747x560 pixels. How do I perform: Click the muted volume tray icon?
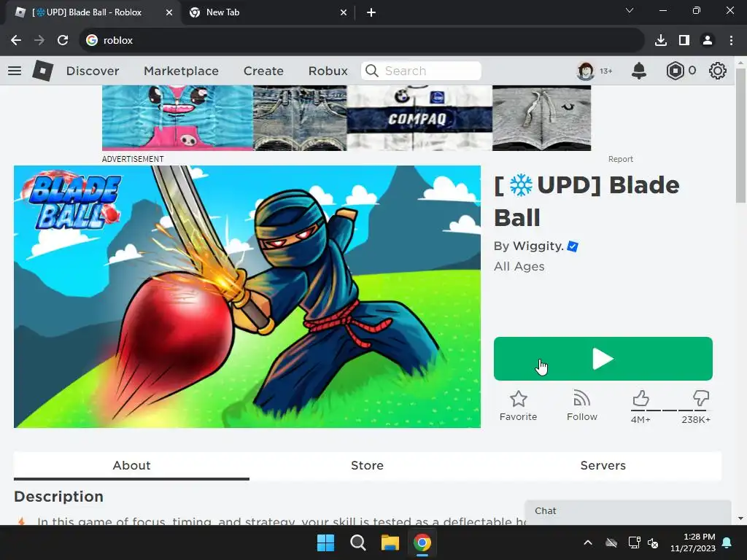pyautogui.click(x=653, y=542)
